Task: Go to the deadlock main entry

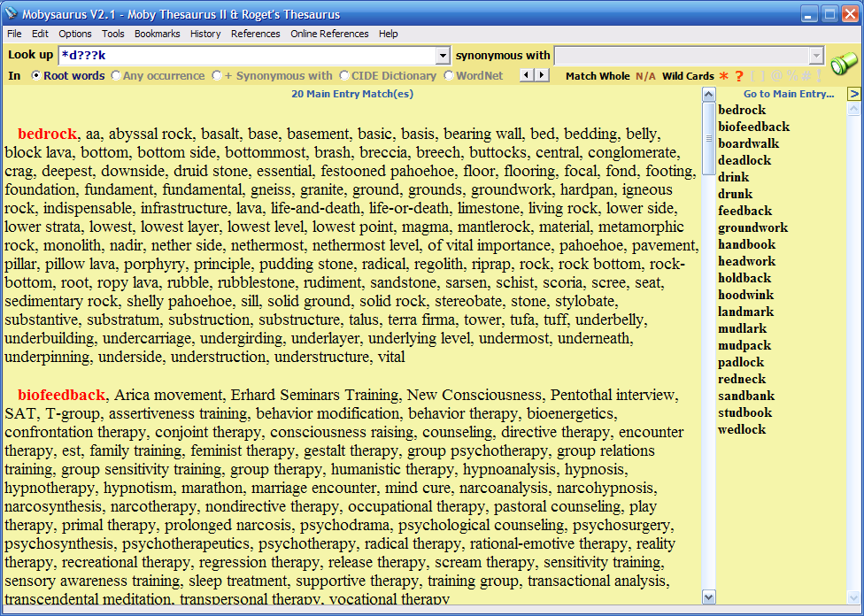Action: [x=744, y=160]
